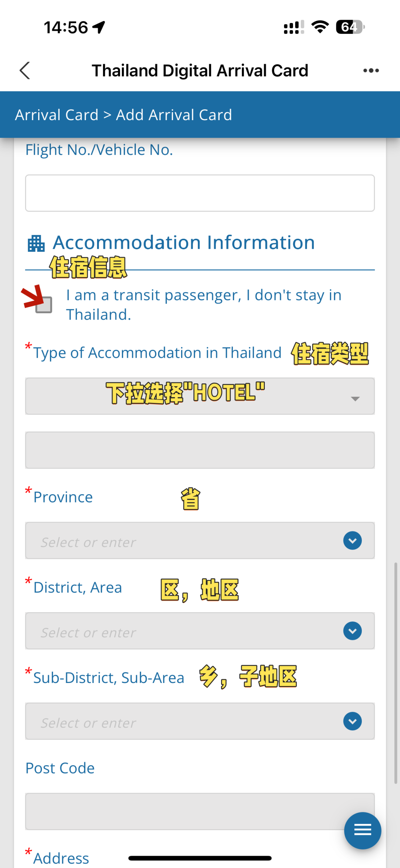Tap the District, Area chevron icon
The width and height of the screenshot is (400, 868).
[x=352, y=631]
